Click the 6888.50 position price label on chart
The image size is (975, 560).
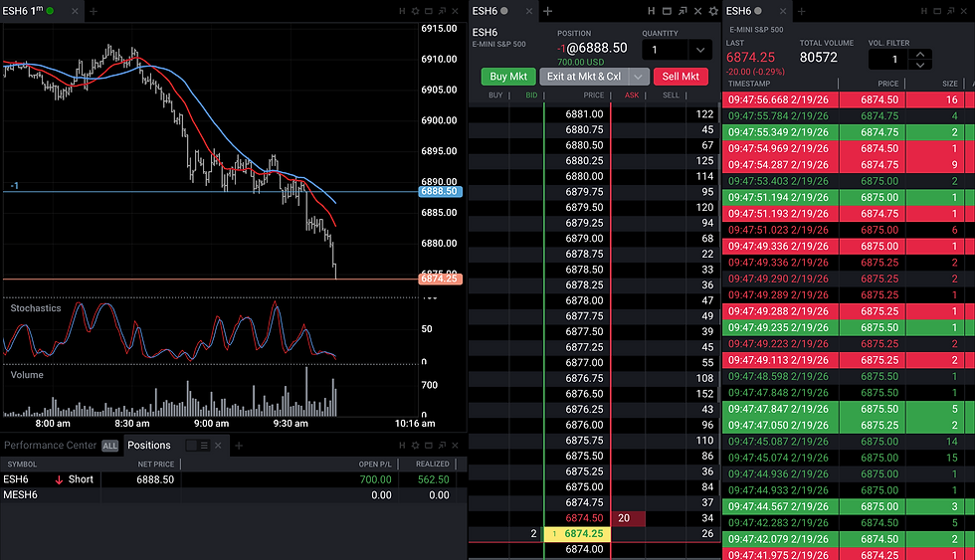coord(440,191)
